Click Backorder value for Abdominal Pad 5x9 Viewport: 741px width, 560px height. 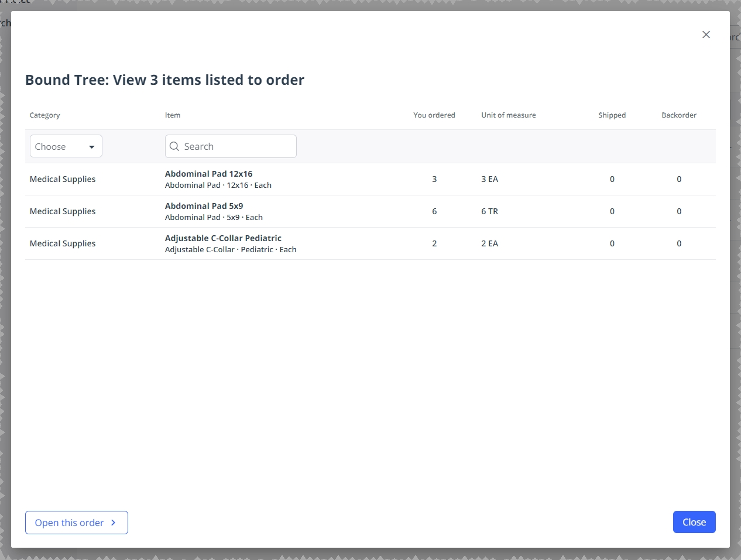679,211
